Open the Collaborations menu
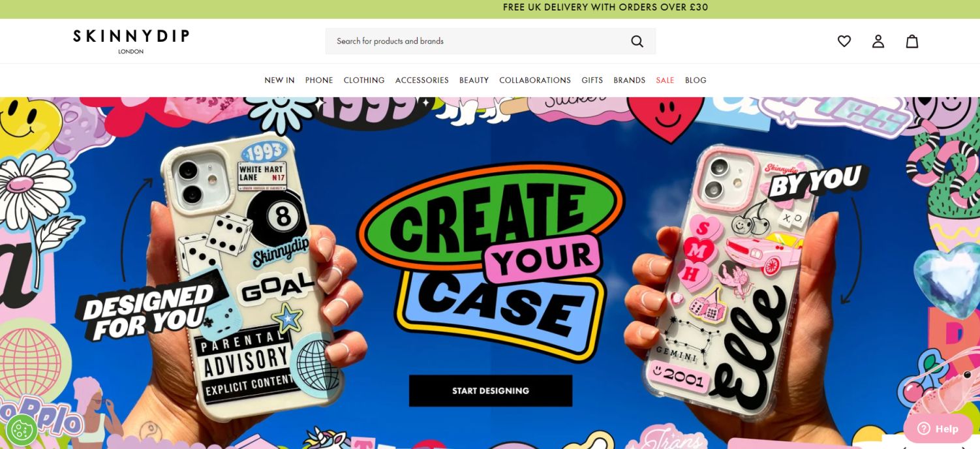Image resolution: width=980 pixels, height=449 pixels. coord(535,80)
